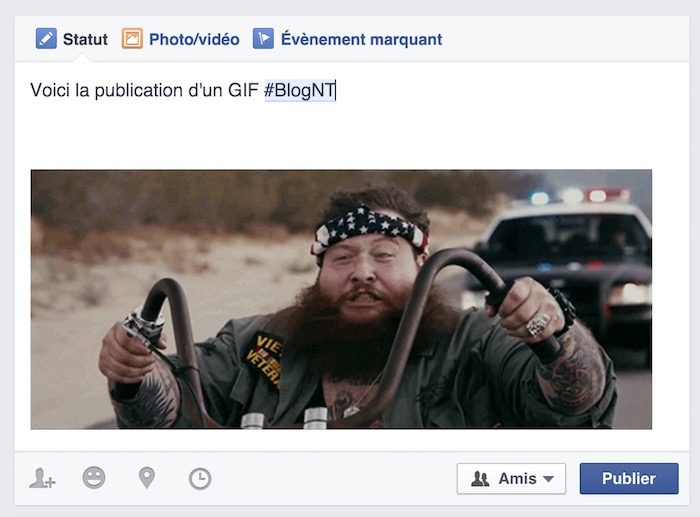Select the Statut tab label

click(85, 39)
